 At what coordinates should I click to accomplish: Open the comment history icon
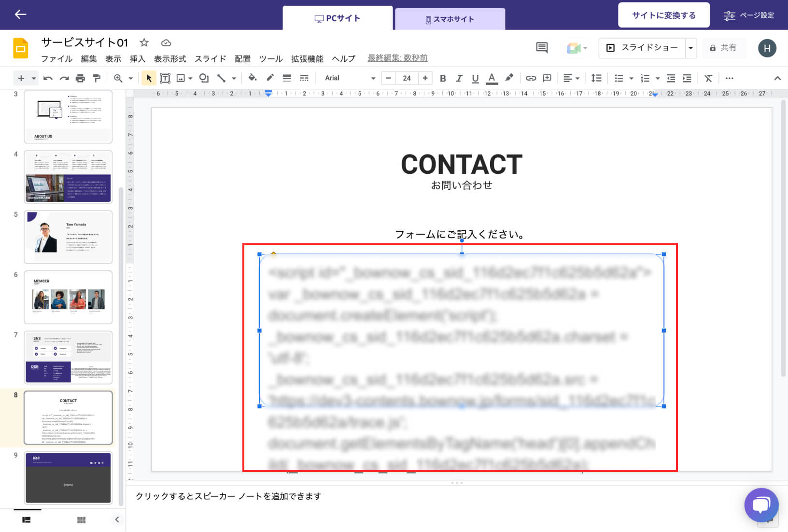pyautogui.click(x=542, y=48)
